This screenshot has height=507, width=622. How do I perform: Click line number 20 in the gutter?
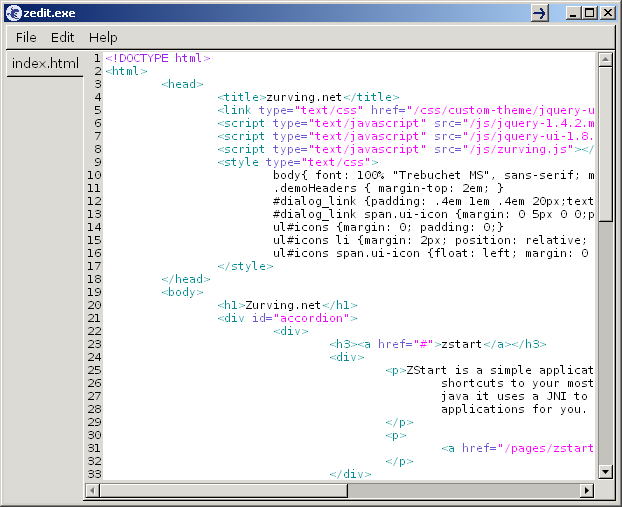[95, 305]
